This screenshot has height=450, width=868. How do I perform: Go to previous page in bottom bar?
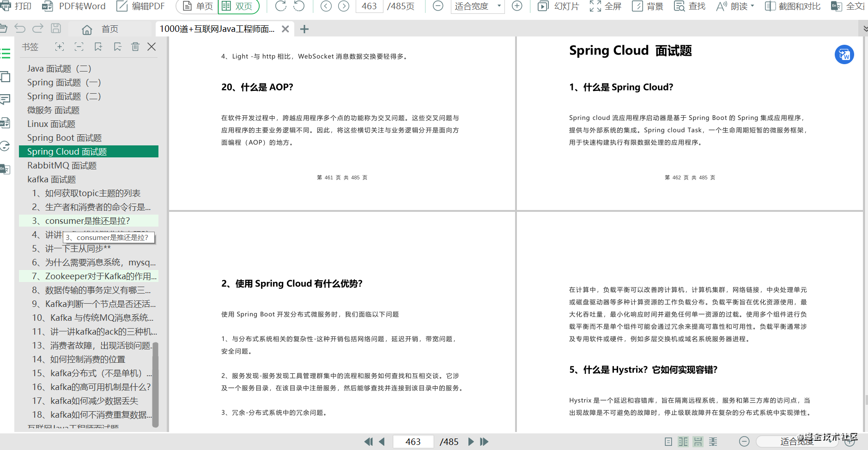click(382, 442)
